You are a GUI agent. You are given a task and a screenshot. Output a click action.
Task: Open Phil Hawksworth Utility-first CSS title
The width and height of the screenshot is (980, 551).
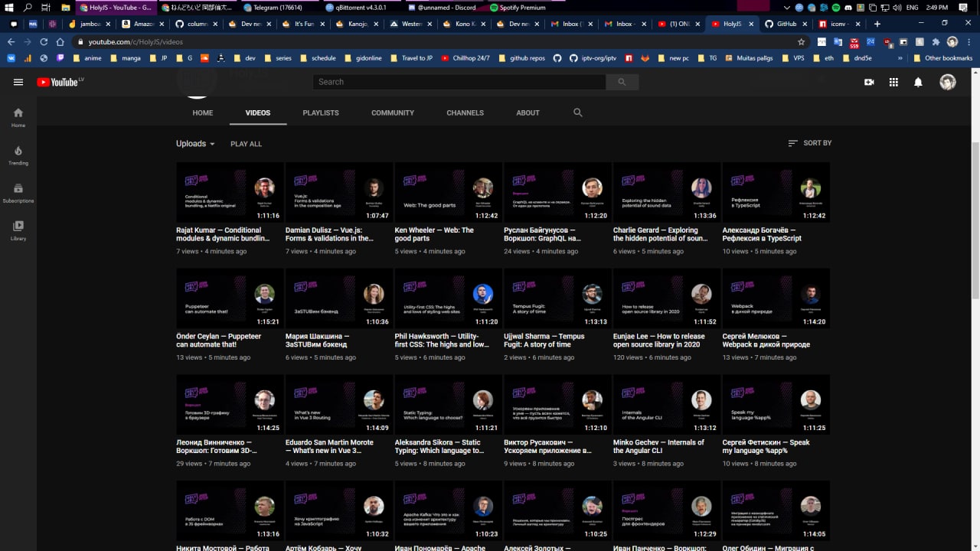point(441,341)
